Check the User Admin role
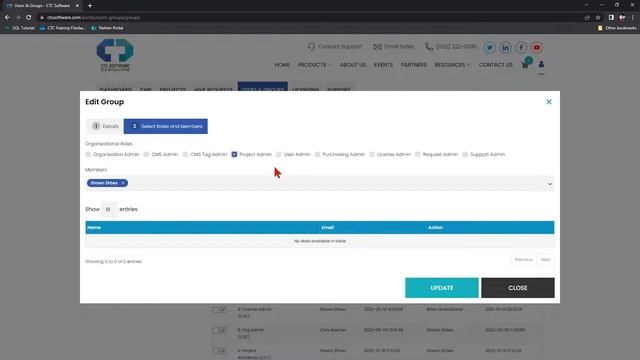This screenshot has height=360, width=640. tap(279, 154)
